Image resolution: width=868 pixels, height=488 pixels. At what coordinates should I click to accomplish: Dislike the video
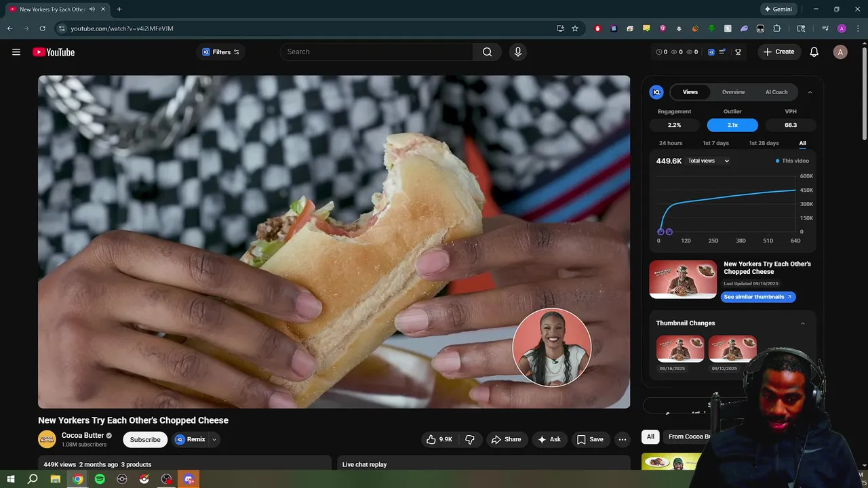coord(469,439)
